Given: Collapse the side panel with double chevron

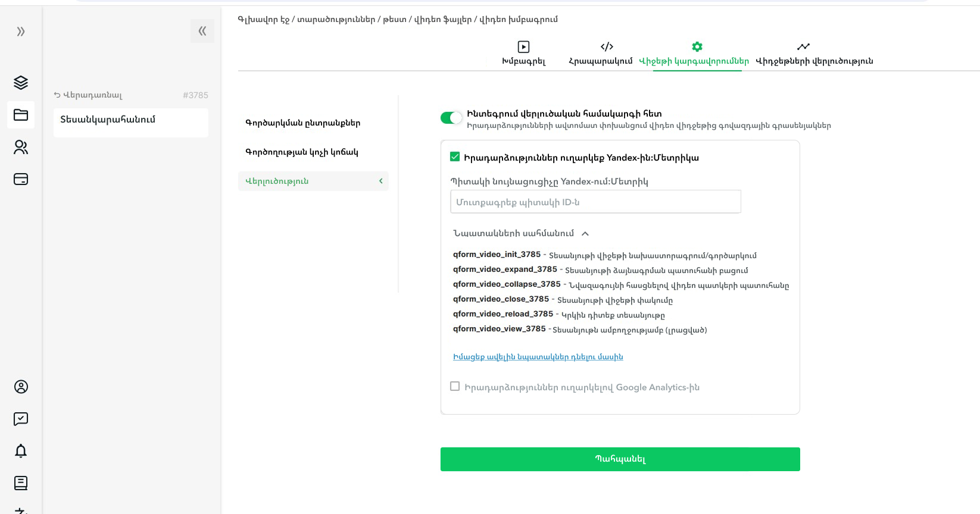Looking at the screenshot, I should (x=202, y=31).
